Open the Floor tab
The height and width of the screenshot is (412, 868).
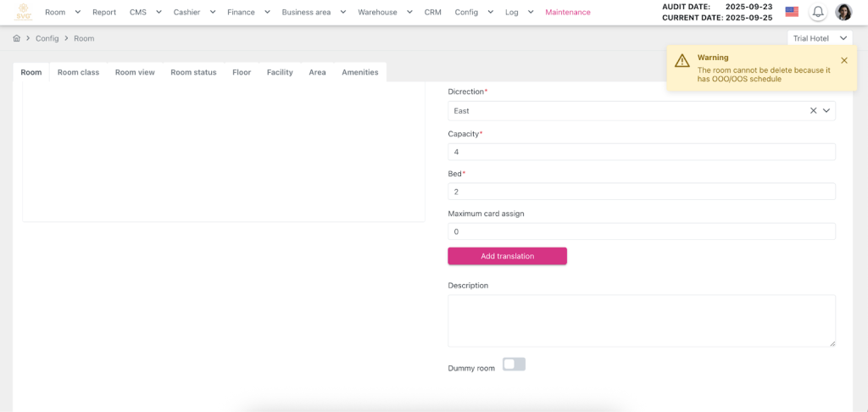coord(242,73)
